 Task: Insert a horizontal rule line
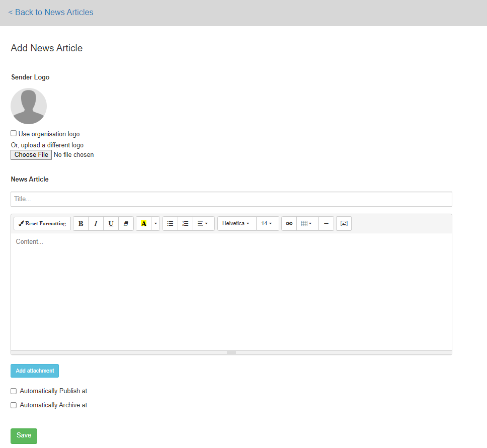pyautogui.click(x=326, y=224)
